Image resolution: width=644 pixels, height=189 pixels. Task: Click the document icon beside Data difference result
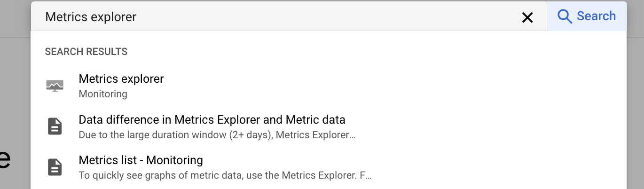(55, 127)
